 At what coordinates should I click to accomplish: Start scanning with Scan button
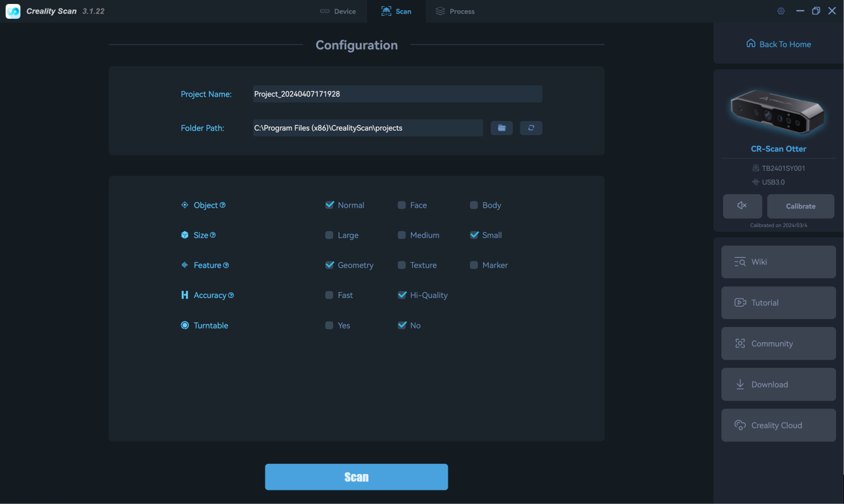[x=356, y=477]
